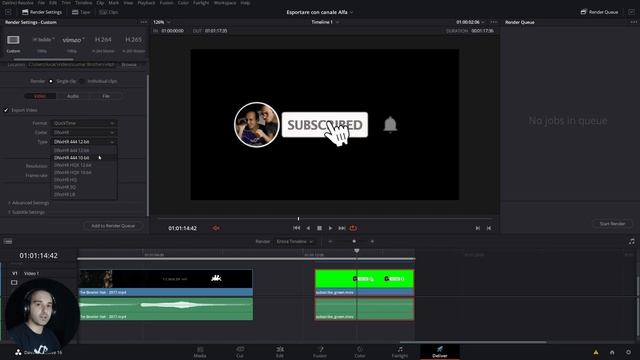The image size is (640, 360).
Task: Open the Workspace menu
Action: click(225, 3)
